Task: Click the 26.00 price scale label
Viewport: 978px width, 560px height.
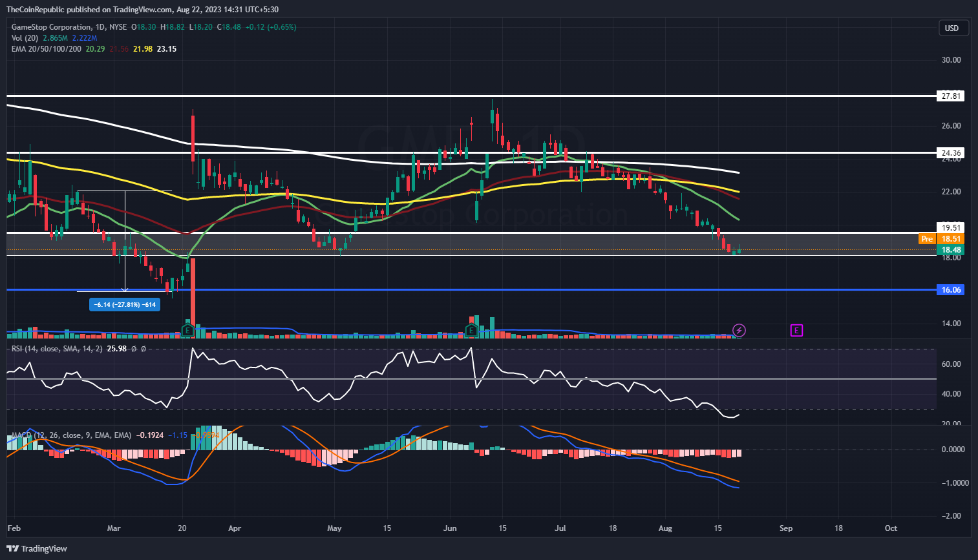Action: pos(951,126)
